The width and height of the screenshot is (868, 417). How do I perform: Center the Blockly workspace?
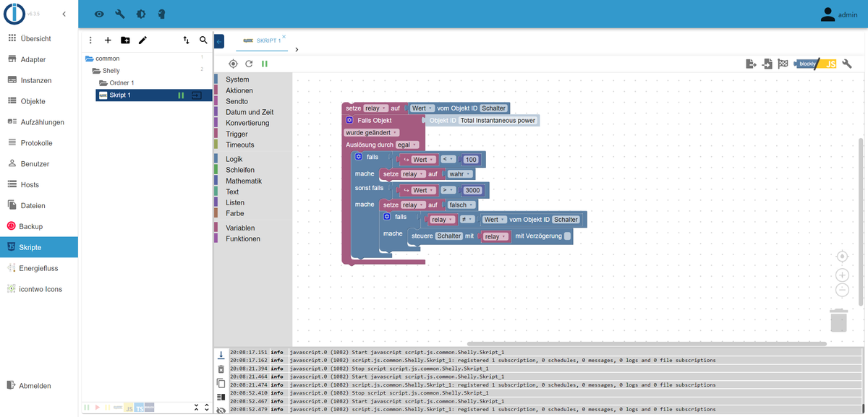coord(842,257)
